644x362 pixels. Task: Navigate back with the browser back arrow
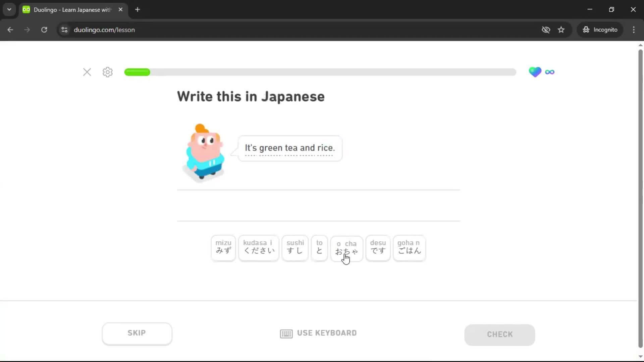pyautogui.click(x=10, y=29)
